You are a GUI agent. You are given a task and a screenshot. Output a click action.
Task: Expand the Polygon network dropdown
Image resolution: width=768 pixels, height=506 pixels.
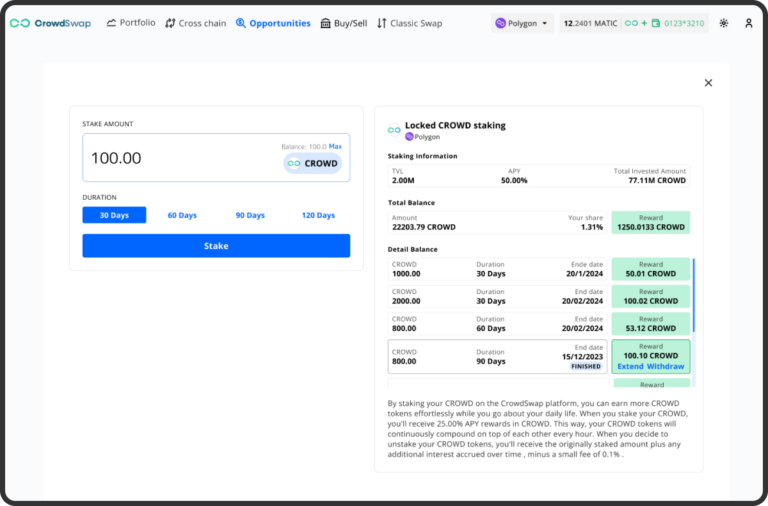click(x=523, y=23)
